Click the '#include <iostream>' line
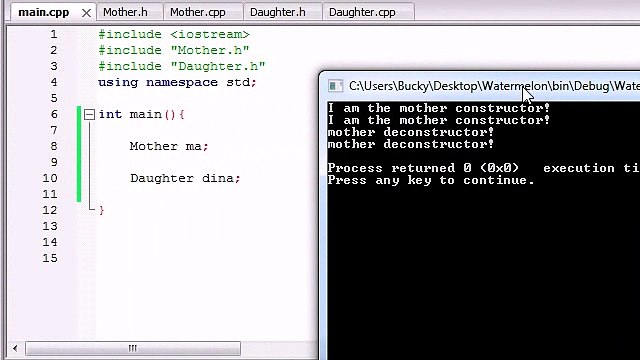 point(174,34)
